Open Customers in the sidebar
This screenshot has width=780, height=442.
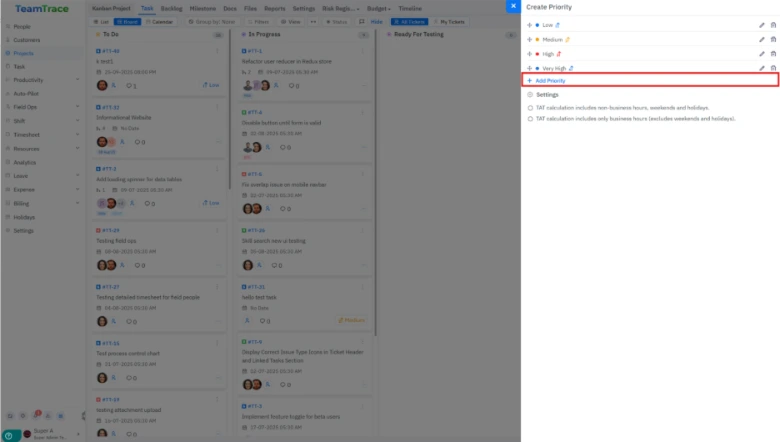point(27,40)
